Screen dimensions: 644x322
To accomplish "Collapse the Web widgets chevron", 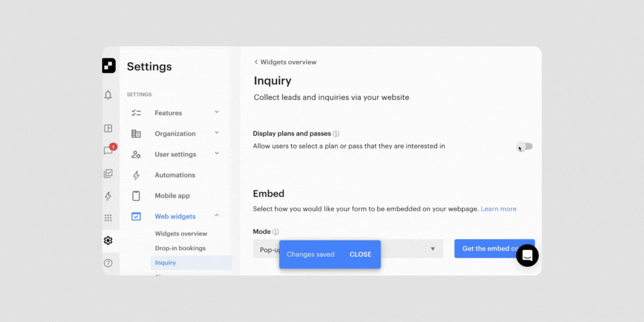I will 217,215.
